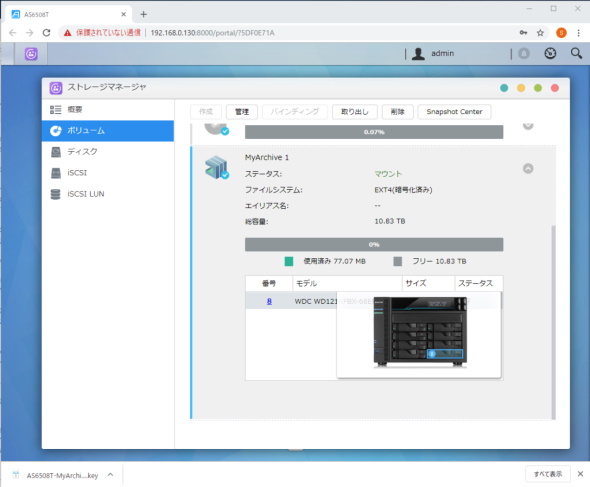
Task: Go forward in browser history
Action: point(29,33)
